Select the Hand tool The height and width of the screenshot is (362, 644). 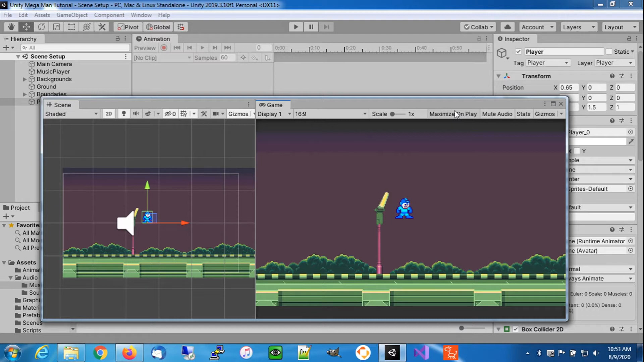pos(11,27)
